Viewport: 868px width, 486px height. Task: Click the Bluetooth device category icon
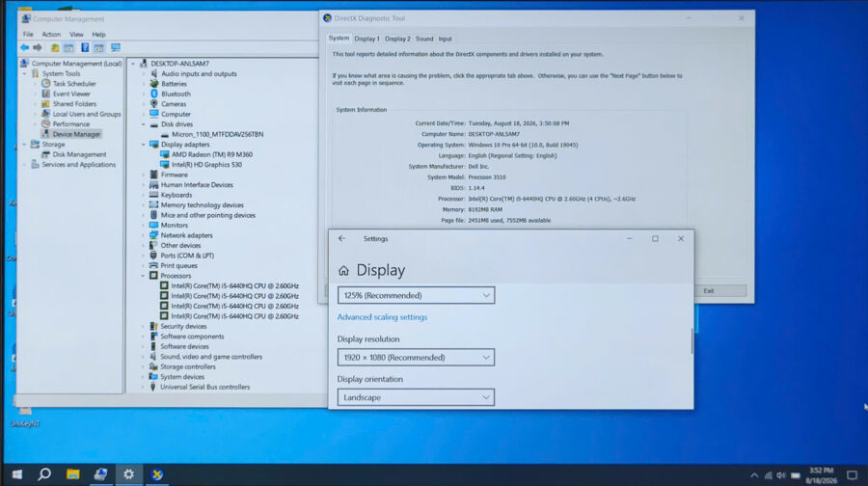tap(154, 94)
